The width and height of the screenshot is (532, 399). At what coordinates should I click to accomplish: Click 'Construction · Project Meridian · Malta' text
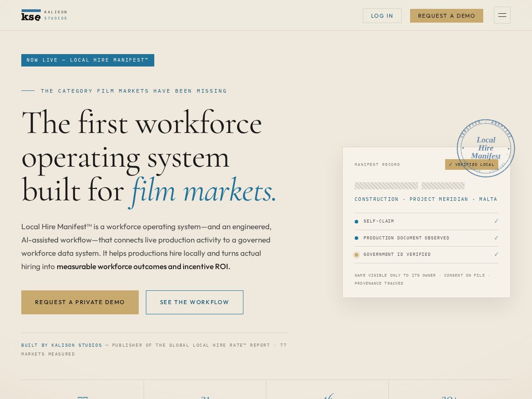(426, 199)
